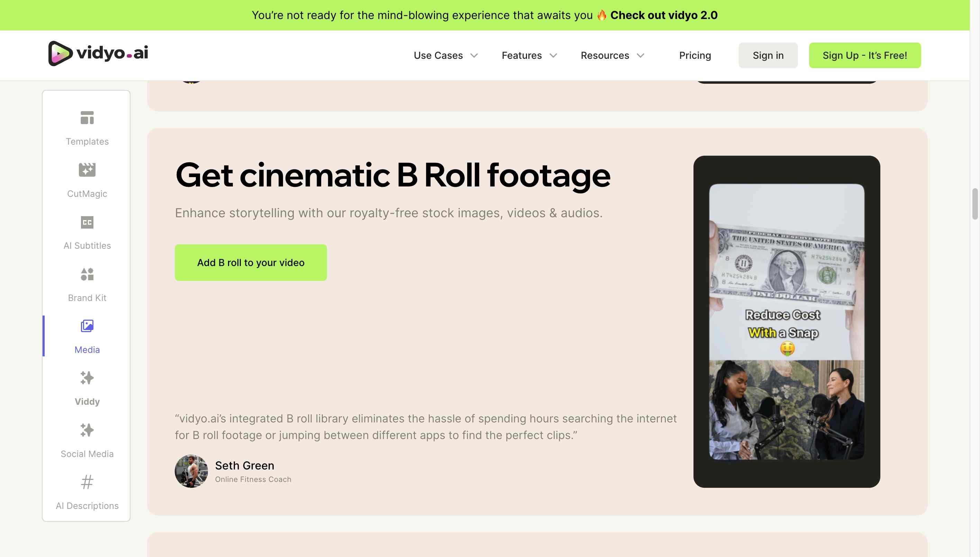This screenshot has width=980, height=557.
Task: Click the Features chevron arrow
Action: 553,56
